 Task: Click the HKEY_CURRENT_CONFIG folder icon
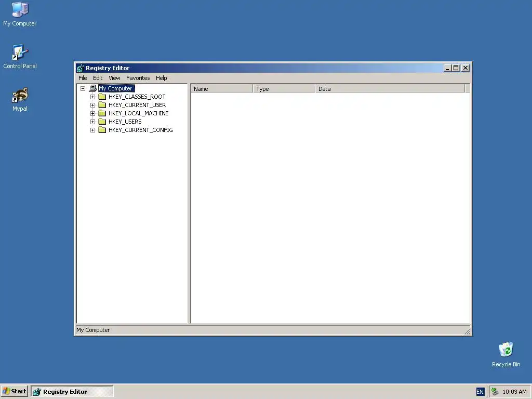[102, 130]
